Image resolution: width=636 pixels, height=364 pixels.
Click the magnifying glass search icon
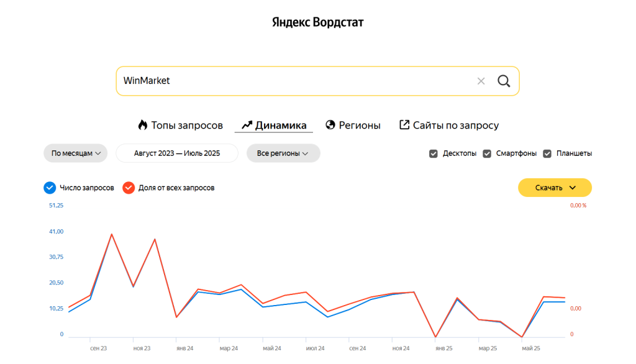click(504, 81)
